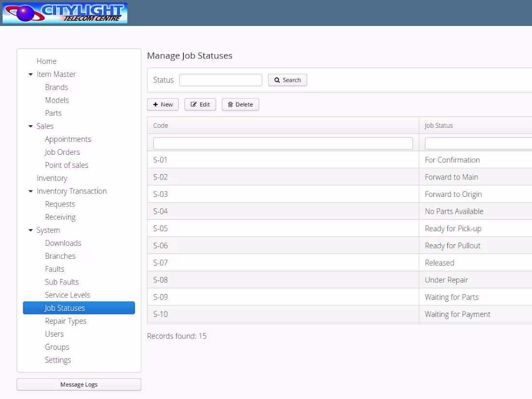Navigate to the Point of sales page
532x399 pixels.
tap(67, 165)
